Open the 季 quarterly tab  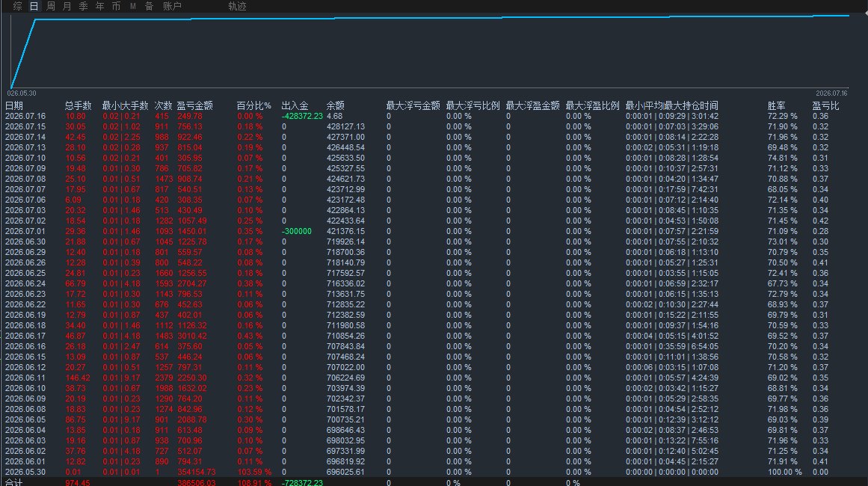pos(83,6)
